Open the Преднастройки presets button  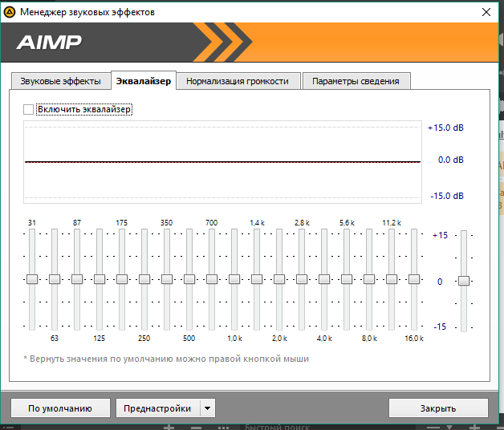point(157,408)
